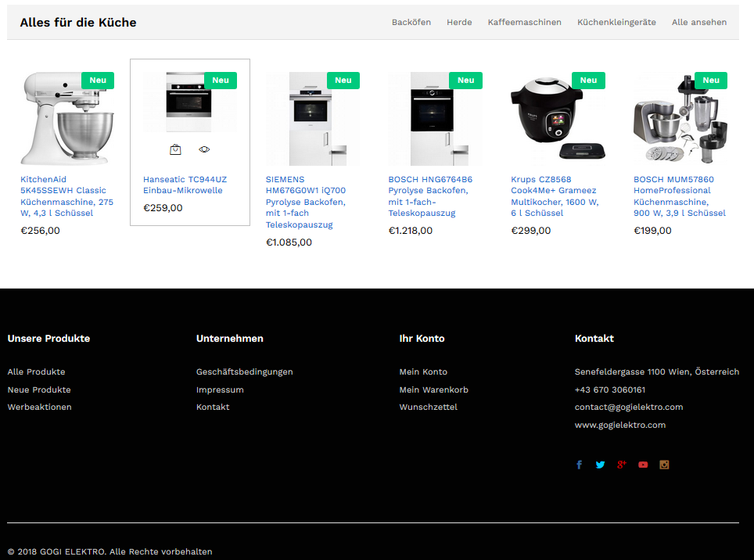Switch to the Küchenkleingeräte tab

pos(616,22)
